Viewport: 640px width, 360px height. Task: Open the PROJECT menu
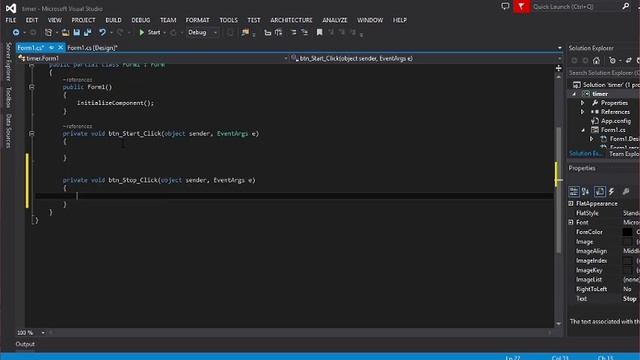click(x=83, y=20)
